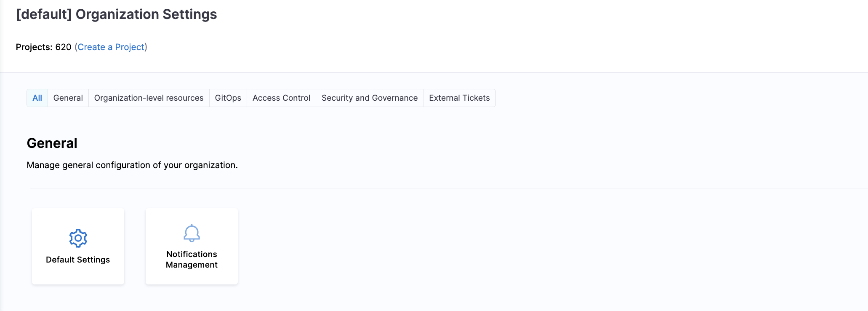The image size is (868, 311).
Task: Switch to the GitOps tab
Action: coord(228,98)
